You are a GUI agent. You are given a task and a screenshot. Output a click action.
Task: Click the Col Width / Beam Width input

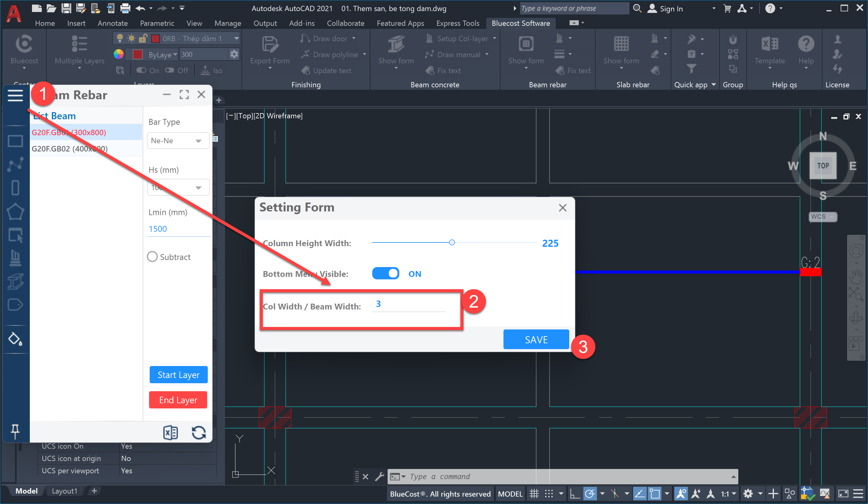pos(408,304)
